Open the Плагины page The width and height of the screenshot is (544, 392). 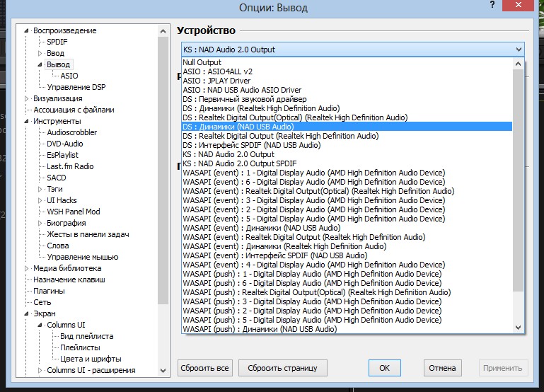[x=49, y=291]
